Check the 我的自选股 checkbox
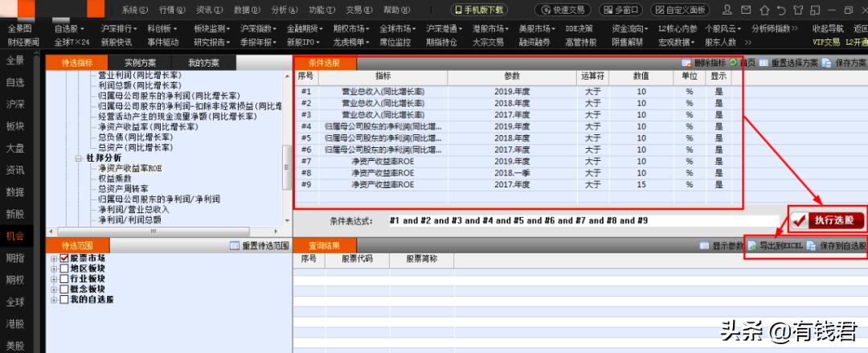 click(x=64, y=300)
